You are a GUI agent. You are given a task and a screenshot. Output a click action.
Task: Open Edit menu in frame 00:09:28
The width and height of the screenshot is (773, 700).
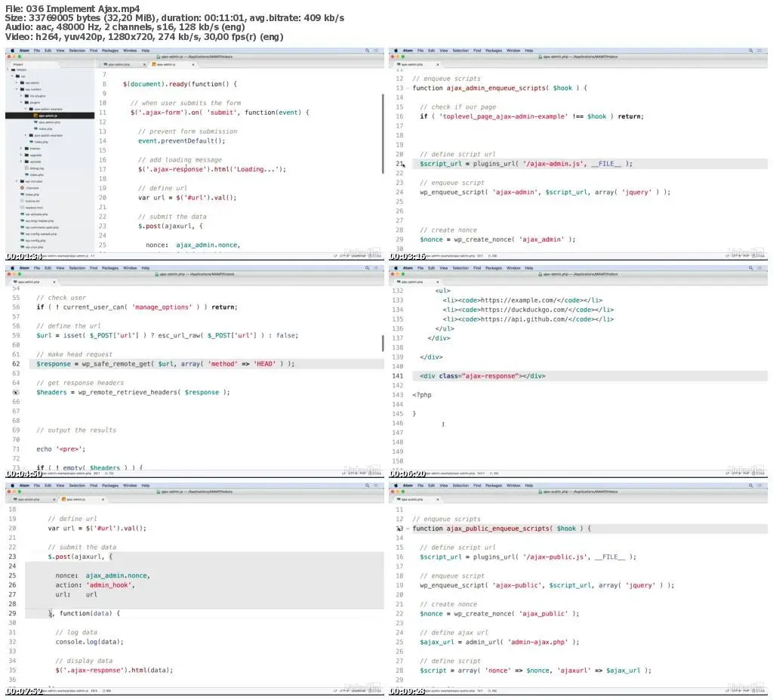431,486
